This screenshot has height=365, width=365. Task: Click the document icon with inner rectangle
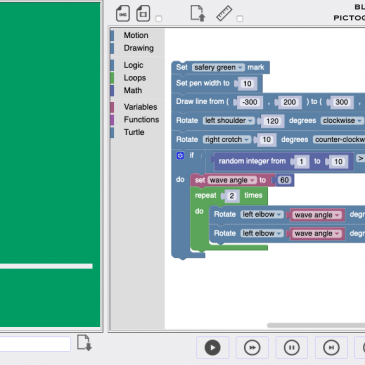(x=143, y=14)
